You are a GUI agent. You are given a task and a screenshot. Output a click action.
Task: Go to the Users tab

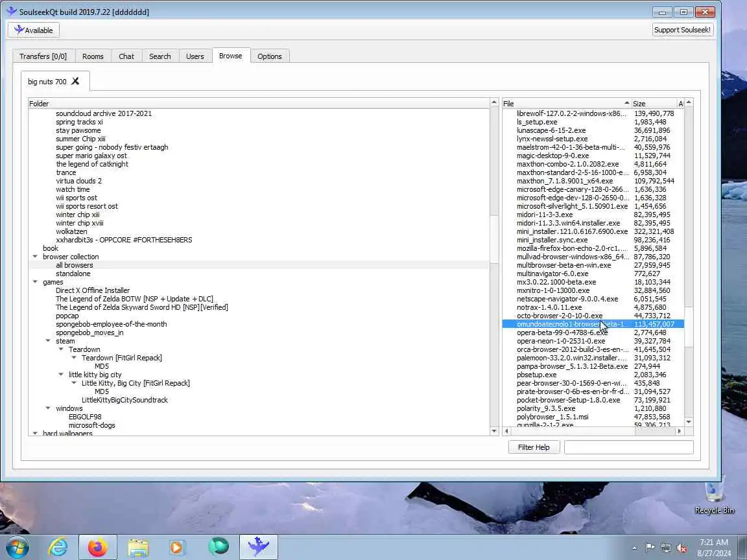tap(195, 56)
